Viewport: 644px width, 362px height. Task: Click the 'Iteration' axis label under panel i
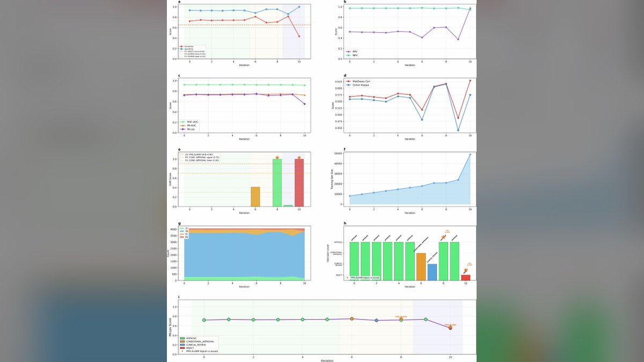click(x=327, y=360)
